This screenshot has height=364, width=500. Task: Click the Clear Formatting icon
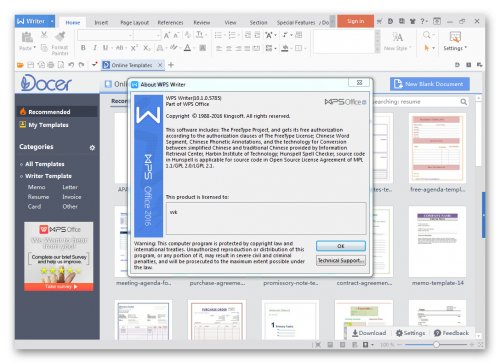[188, 35]
